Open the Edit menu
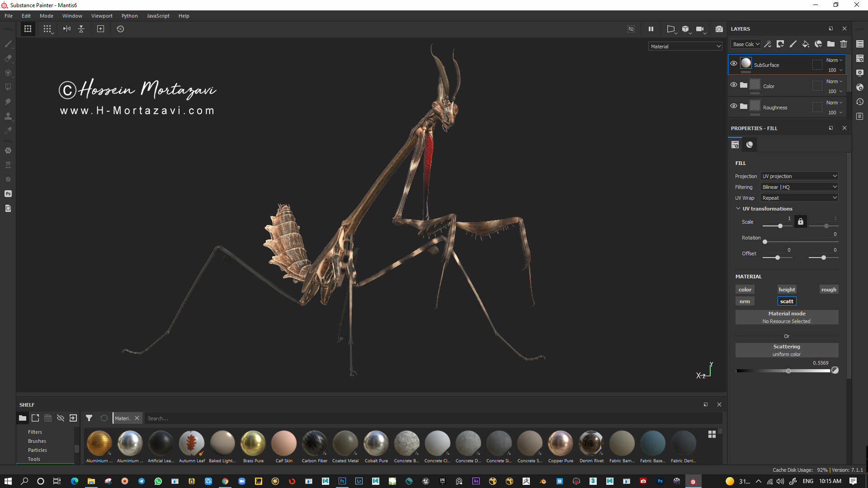 tap(26, 16)
